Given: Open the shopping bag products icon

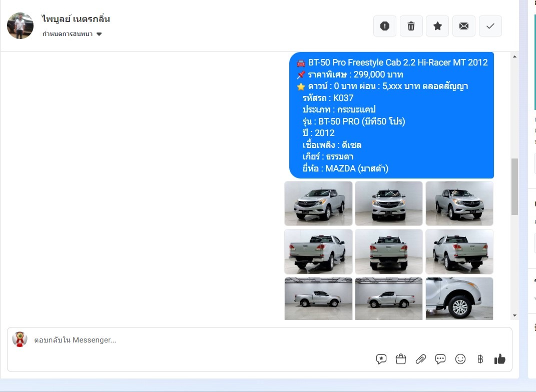Looking at the screenshot, I should pyautogui.click(x=401, y=359).
